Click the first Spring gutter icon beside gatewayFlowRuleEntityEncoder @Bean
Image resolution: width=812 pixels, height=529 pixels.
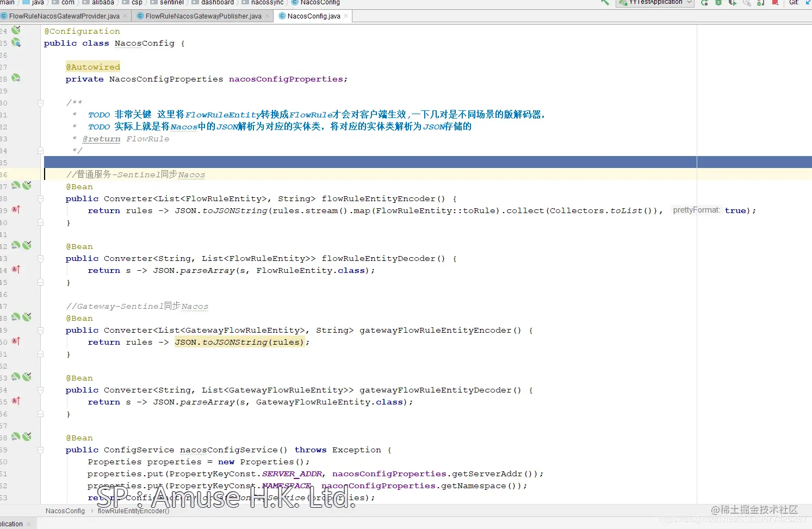(x=16, y=318)
